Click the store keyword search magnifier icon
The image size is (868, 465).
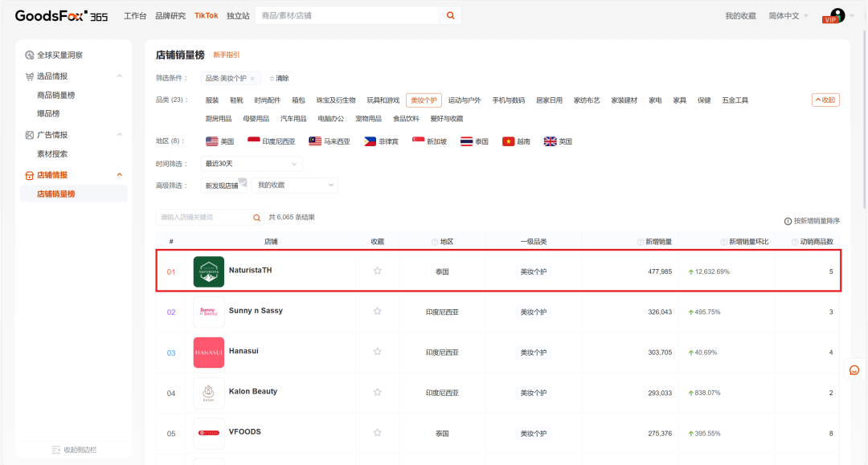pyautogui.click(x=257, y=218)
